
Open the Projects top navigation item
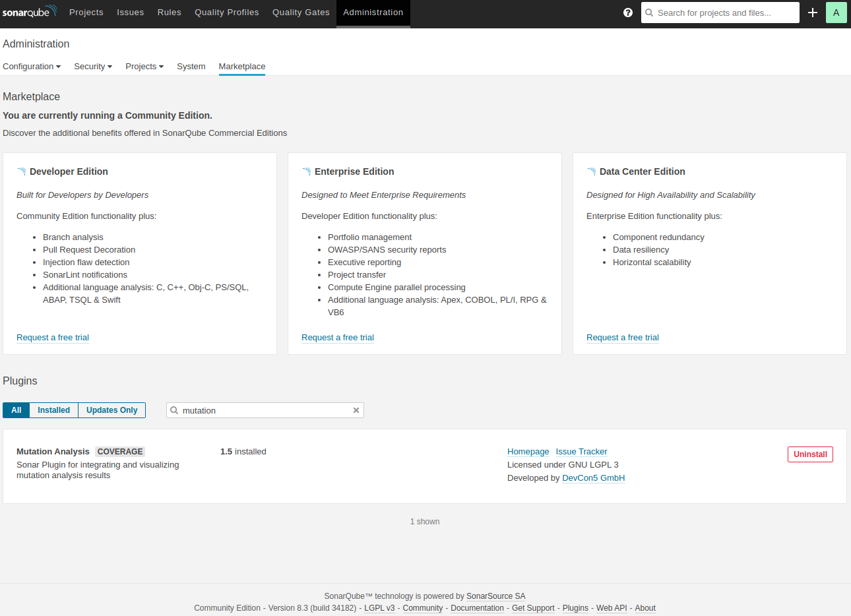(86, 13)
